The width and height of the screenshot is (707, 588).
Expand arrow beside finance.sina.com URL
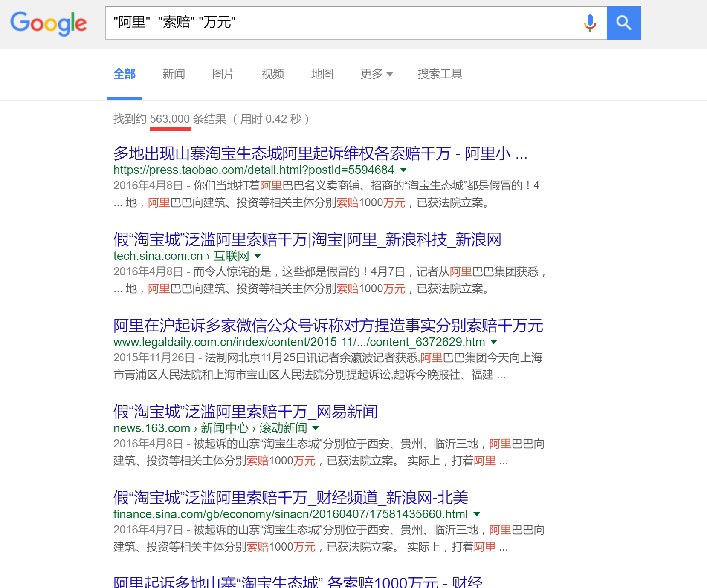(477, 514)
